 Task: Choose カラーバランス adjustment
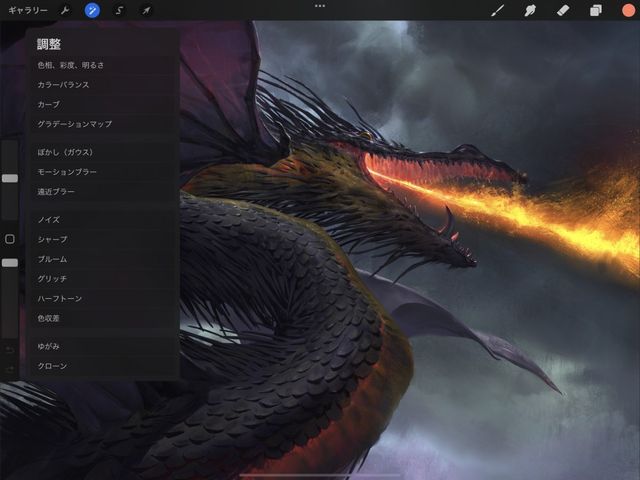tap(104, 85)
